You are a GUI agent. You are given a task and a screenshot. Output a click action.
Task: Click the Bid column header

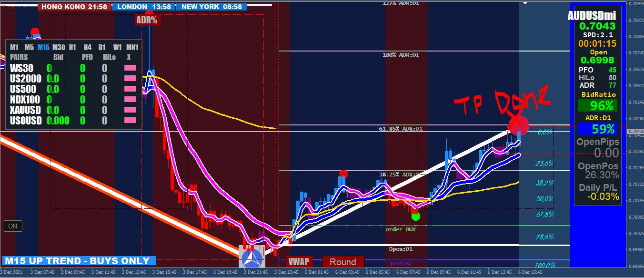tap(58, 57)
